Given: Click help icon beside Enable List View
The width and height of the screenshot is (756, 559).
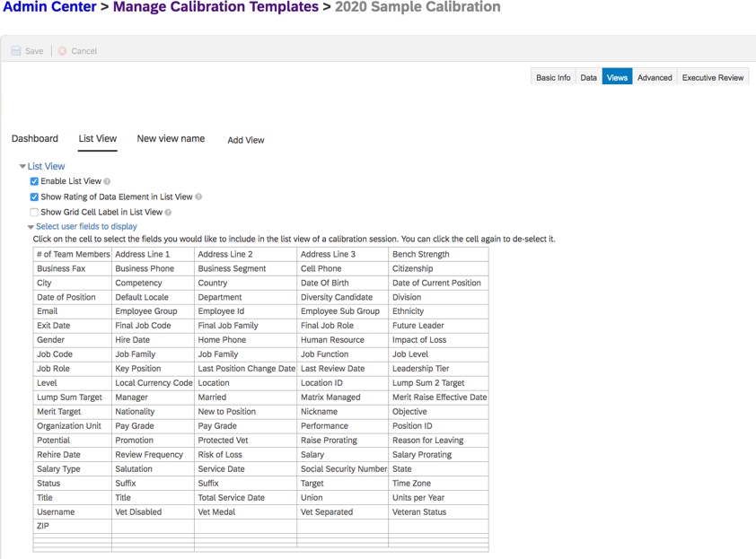Looking at the screenshot, I should (107, 181).
